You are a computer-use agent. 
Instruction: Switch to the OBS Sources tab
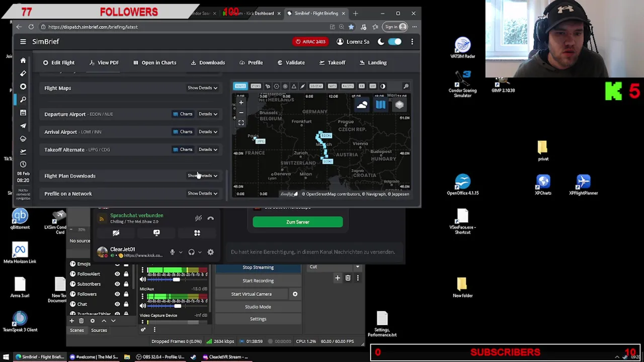pyautogui.click(x=99, y=330)
